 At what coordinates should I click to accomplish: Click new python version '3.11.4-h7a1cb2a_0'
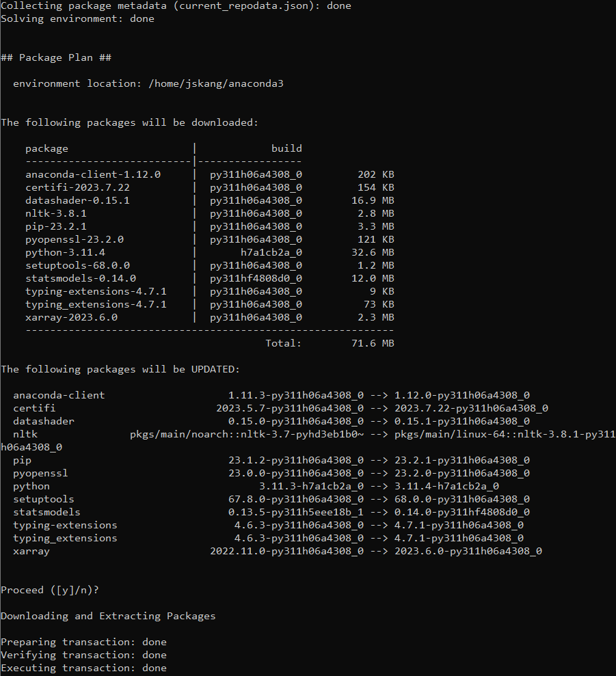point(447,486)
